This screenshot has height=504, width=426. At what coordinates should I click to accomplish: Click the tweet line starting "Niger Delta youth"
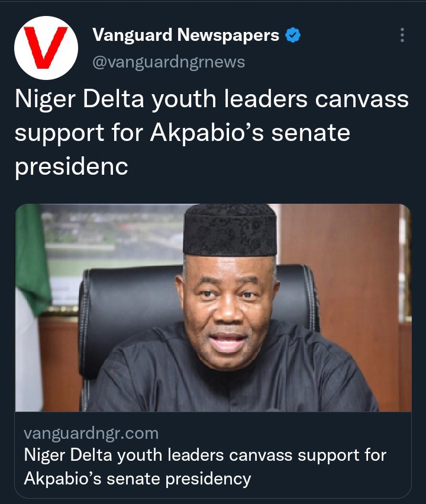pyautogui.click(x=211, y=99)
